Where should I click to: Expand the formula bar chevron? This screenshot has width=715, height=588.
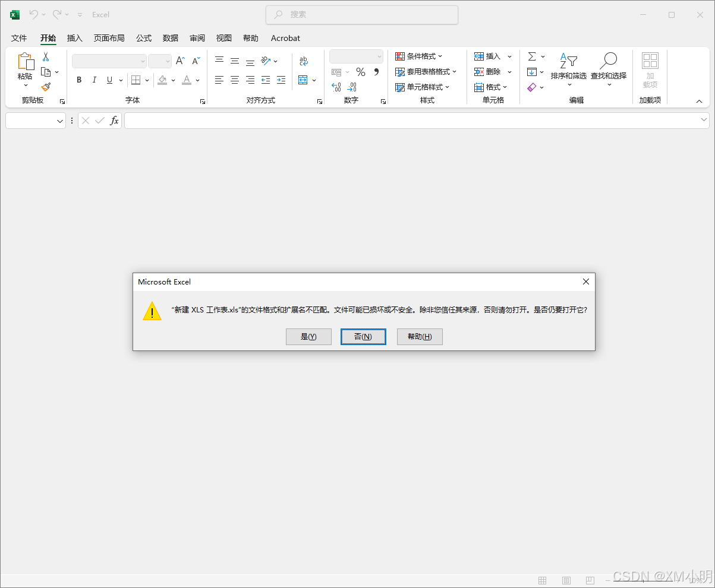coord(704,121)
